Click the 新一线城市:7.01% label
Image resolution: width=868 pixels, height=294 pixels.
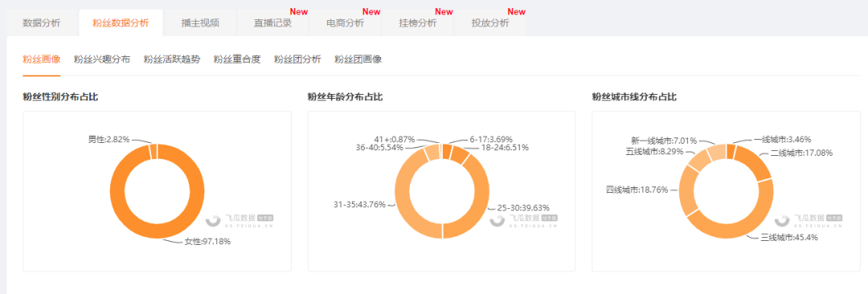click(x=664, y=141)
